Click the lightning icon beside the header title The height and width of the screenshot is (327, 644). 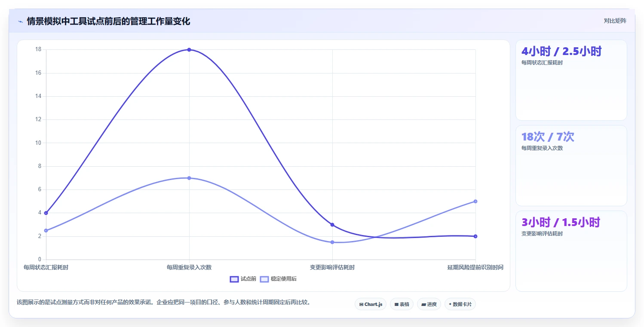pyautogui.click(x=20, y=21)
